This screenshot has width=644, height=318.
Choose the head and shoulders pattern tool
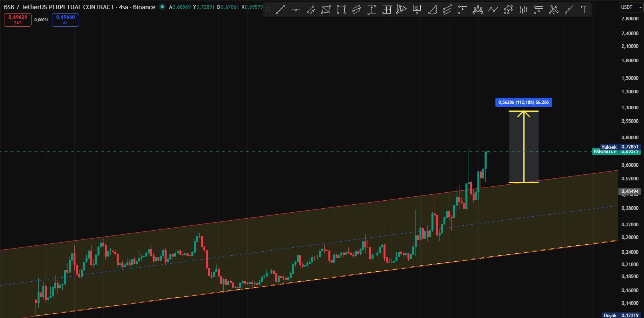coord(478,10)
